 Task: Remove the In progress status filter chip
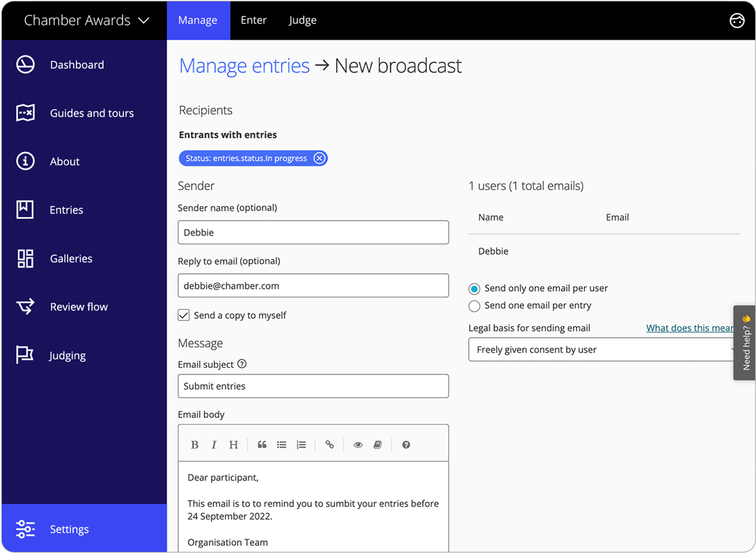319,159
